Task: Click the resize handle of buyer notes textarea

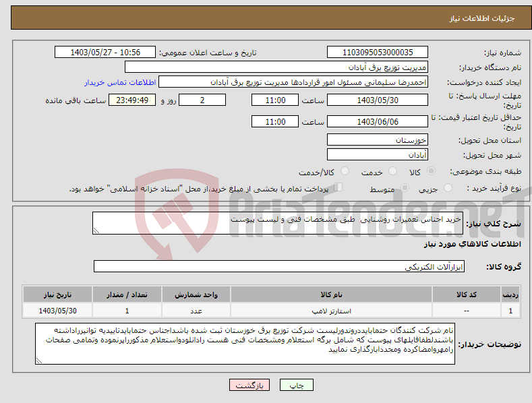Action: coord(39,361)
